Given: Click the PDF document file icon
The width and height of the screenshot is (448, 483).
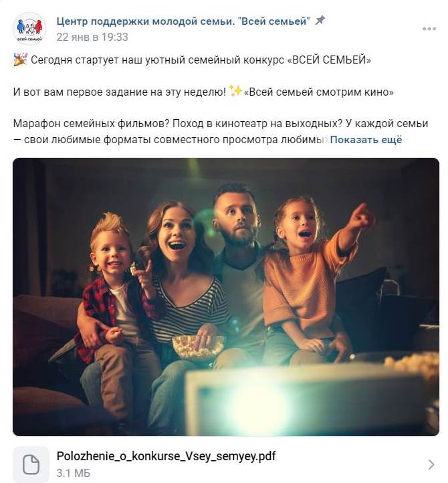Looking at the screenshot, I should coord(31,464).
